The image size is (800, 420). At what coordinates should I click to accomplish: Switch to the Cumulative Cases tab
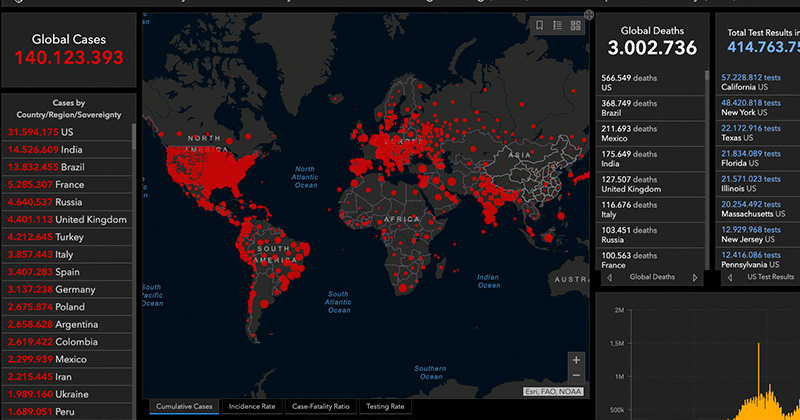point(185,407)
